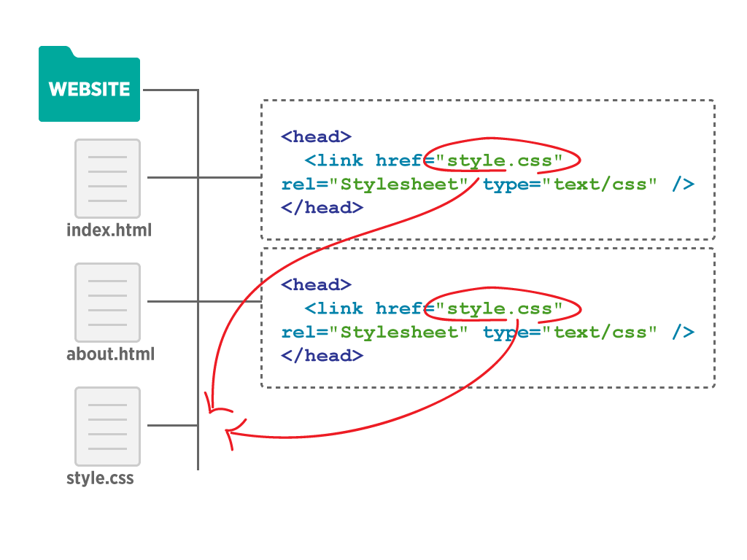The image size is (747, 560).
Task: Click the style.css href value in about.html code
Action: point(499,309)
